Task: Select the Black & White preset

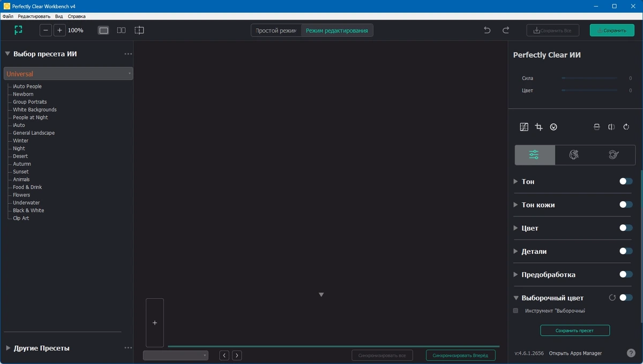Action: 28,210
